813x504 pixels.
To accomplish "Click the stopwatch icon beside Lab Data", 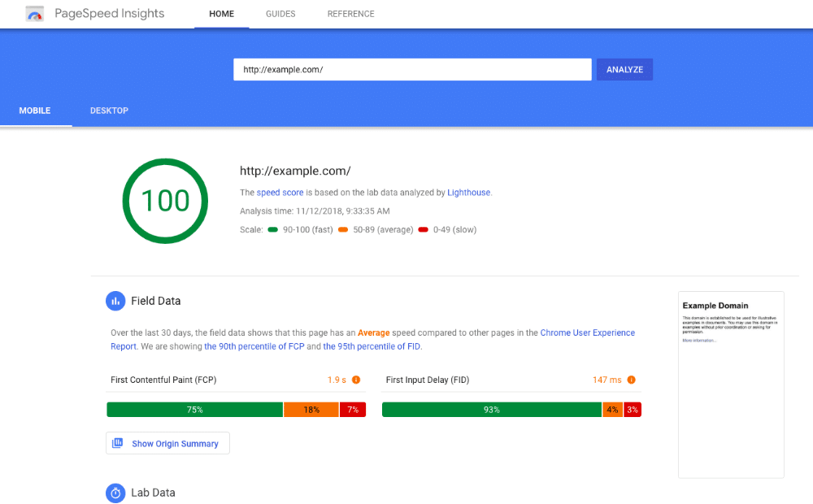I will point(115,493).
